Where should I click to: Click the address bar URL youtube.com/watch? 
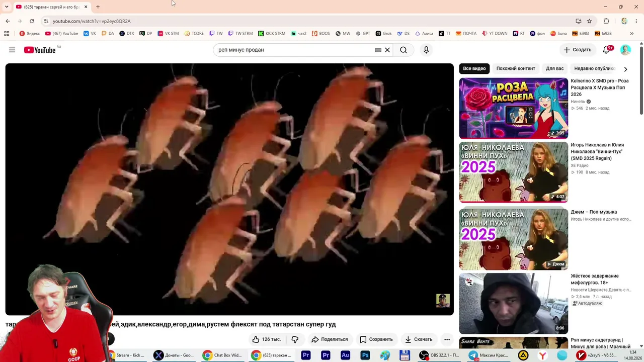click(x=92, y=21)
